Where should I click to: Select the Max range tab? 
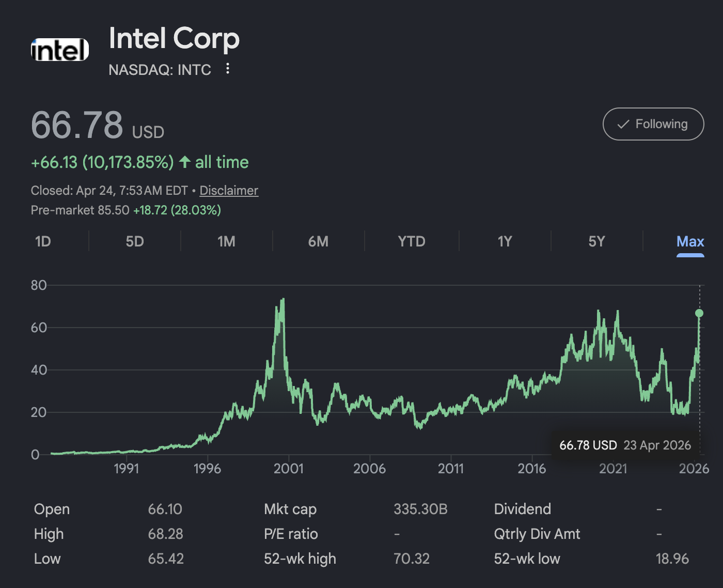[x=690, y=241]
